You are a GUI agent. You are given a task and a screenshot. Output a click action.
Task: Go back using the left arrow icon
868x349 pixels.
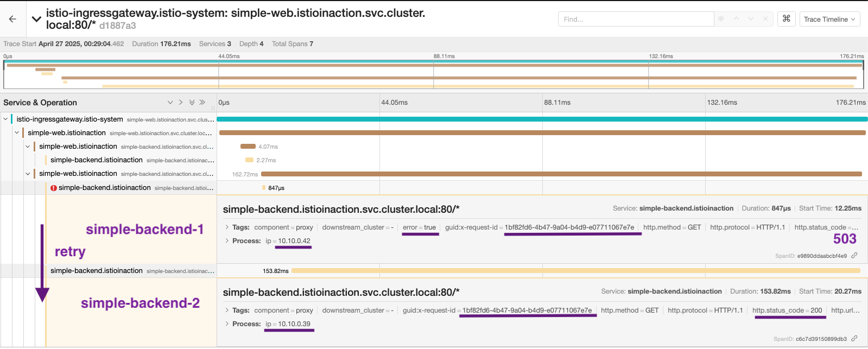tap(12, 19)
